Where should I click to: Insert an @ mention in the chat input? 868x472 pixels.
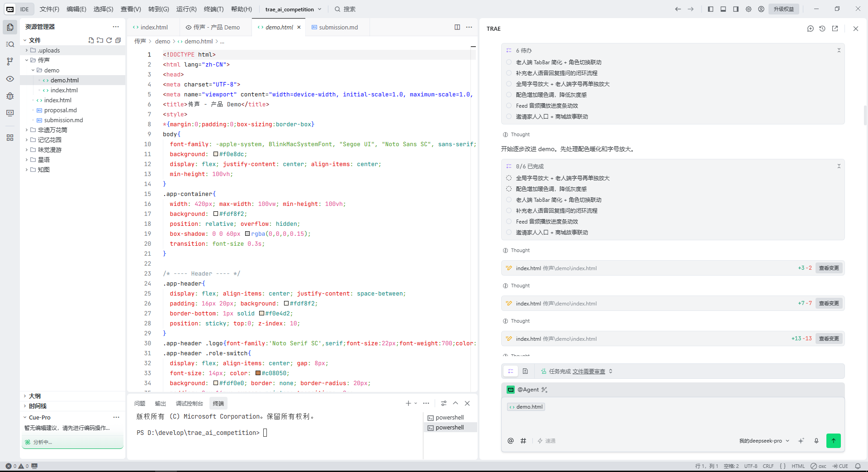(x=511, y=441)
